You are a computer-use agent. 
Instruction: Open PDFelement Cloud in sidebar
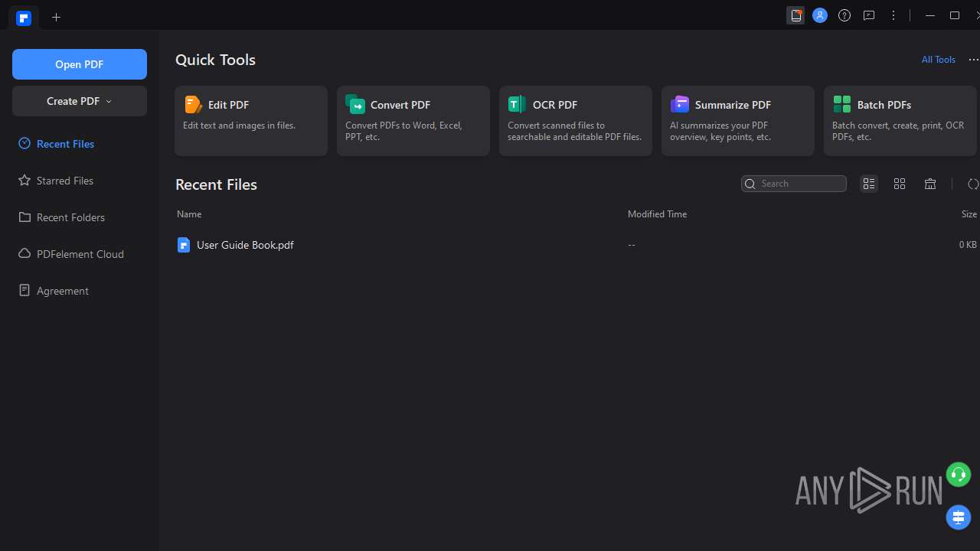(x=80, y=254)
